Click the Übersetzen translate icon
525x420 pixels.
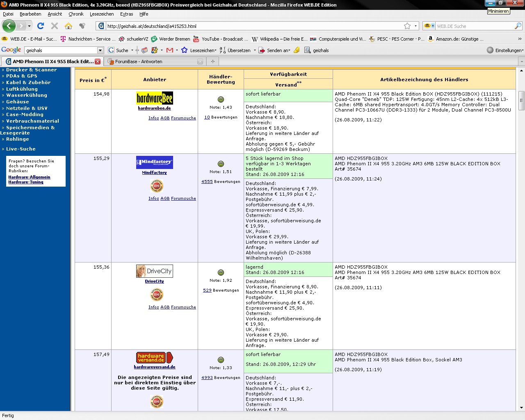(223, 50)
